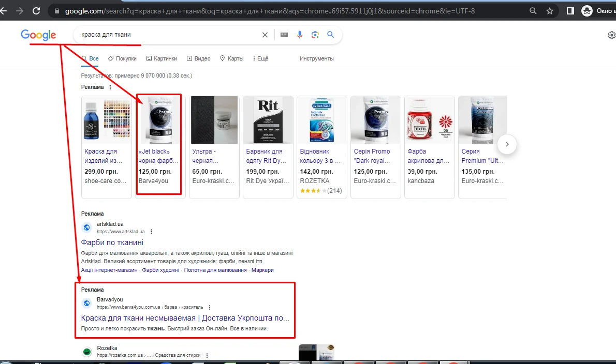Open Фарба акрилова kancbaza product image
This screenshot has width=616, height=364.
click(x=430, y=119)
